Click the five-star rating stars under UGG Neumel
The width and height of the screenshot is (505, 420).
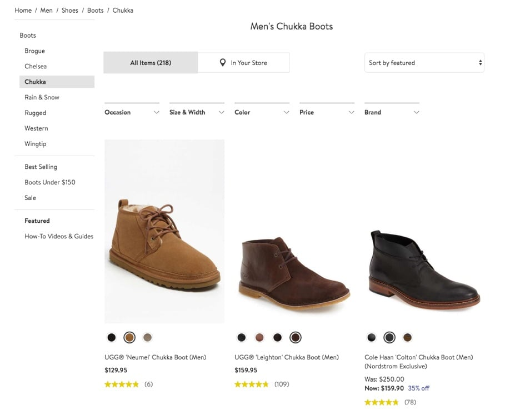[x=122, y=384]
